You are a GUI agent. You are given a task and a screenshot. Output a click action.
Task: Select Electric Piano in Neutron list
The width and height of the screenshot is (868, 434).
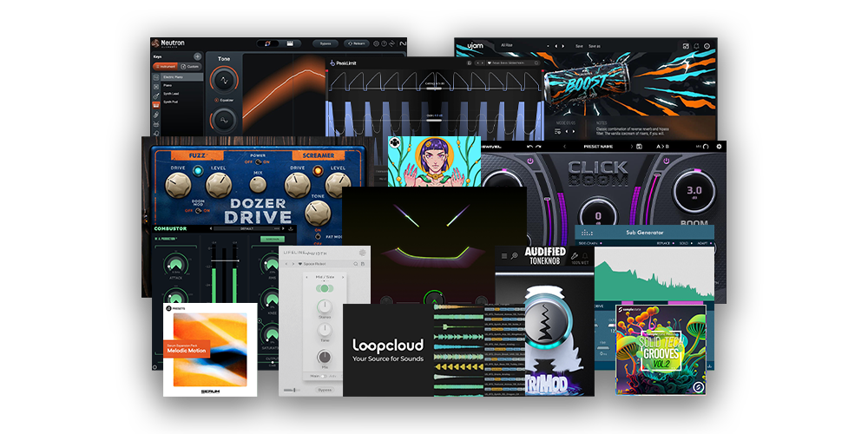coord(181,77)
